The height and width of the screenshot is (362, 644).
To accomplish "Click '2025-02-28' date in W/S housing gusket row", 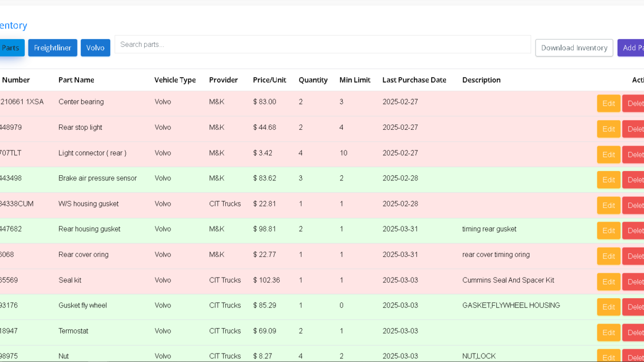I will [x=400, y=204].
